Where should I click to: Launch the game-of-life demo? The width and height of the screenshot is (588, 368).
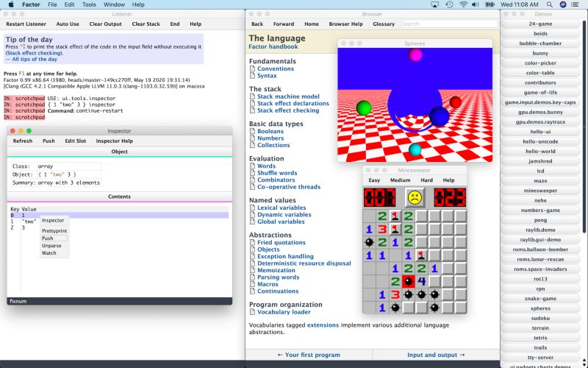pyautogui.click(x=540, y=93)
